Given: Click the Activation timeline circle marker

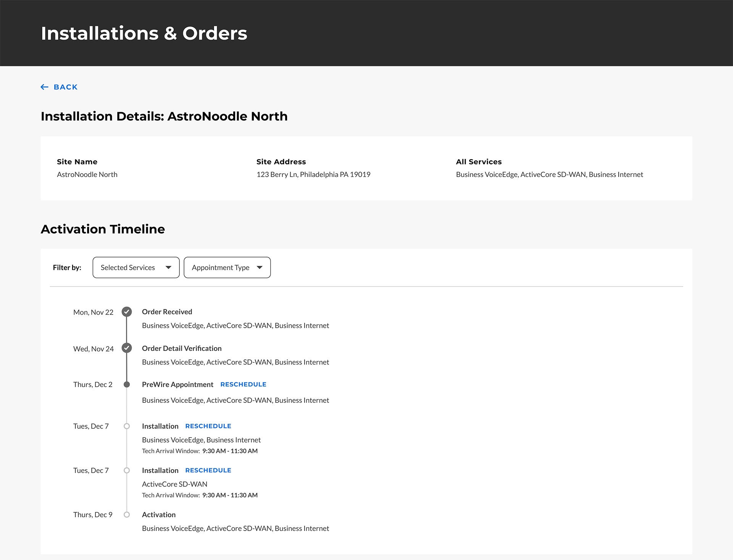Looking at the screenshot, I should pyautogui.click(x=127, y=515).
